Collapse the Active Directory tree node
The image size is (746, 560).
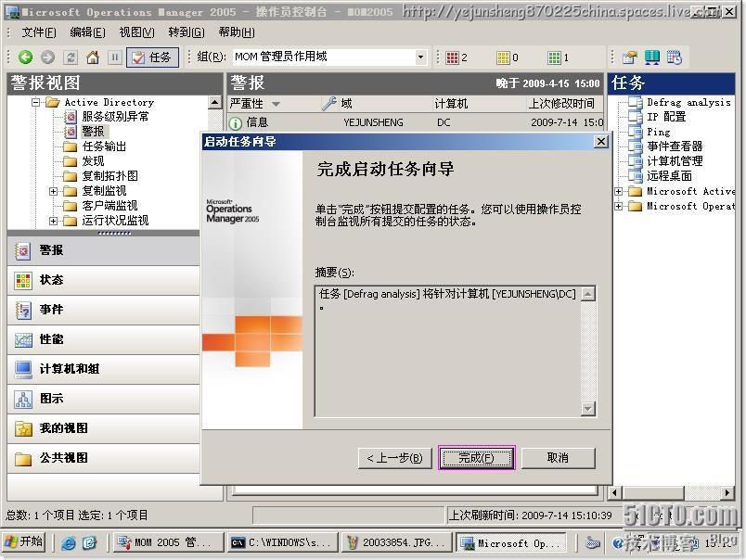pyautogui.click(x=35, y=102)
